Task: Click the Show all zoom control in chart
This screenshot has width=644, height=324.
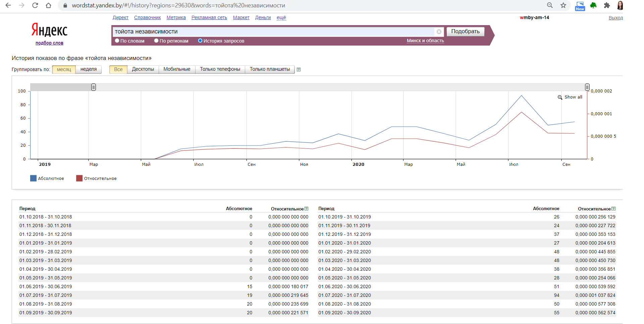Action: click(570, 97)
